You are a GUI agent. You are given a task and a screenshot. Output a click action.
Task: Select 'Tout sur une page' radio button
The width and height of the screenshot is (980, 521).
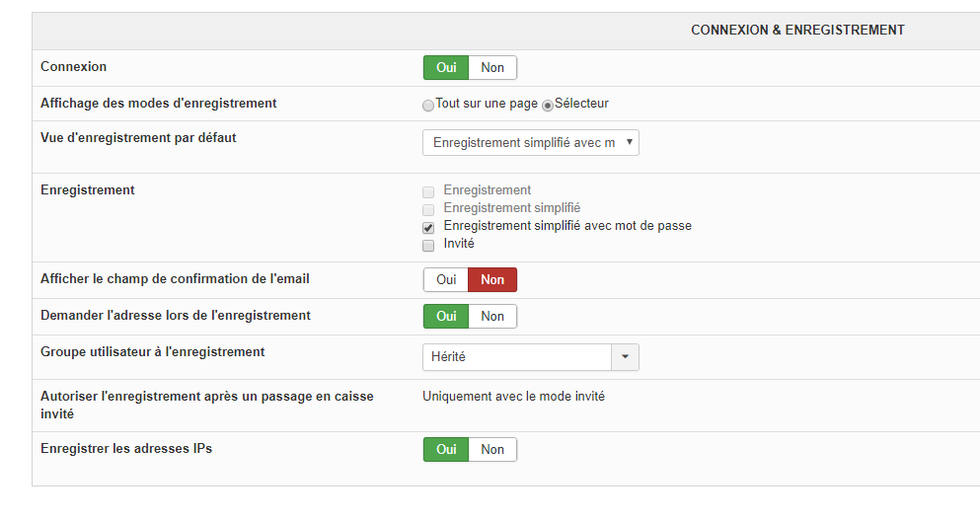coord(428,105)
